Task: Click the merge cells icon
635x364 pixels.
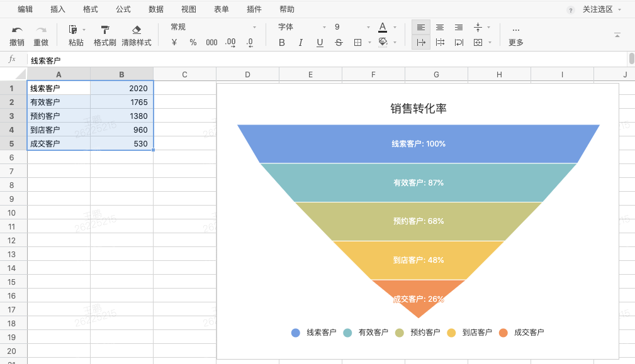Action: click(x=478, y=43)
